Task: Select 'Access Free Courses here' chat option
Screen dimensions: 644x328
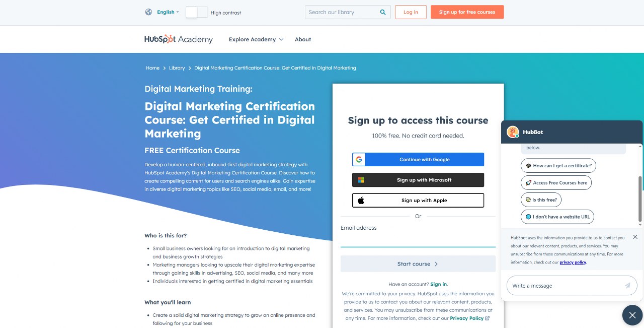Action: (556, 183)
